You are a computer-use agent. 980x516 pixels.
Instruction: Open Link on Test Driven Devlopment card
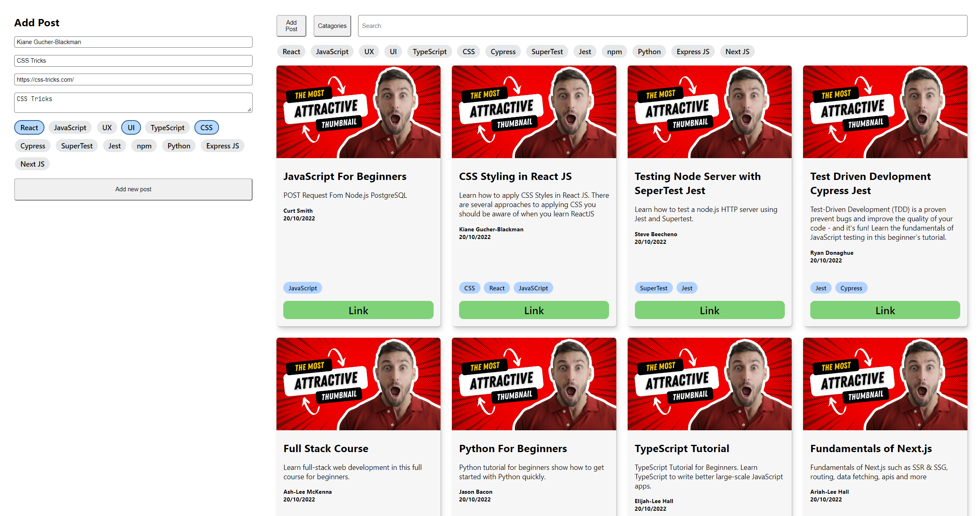tap(885, 310)
